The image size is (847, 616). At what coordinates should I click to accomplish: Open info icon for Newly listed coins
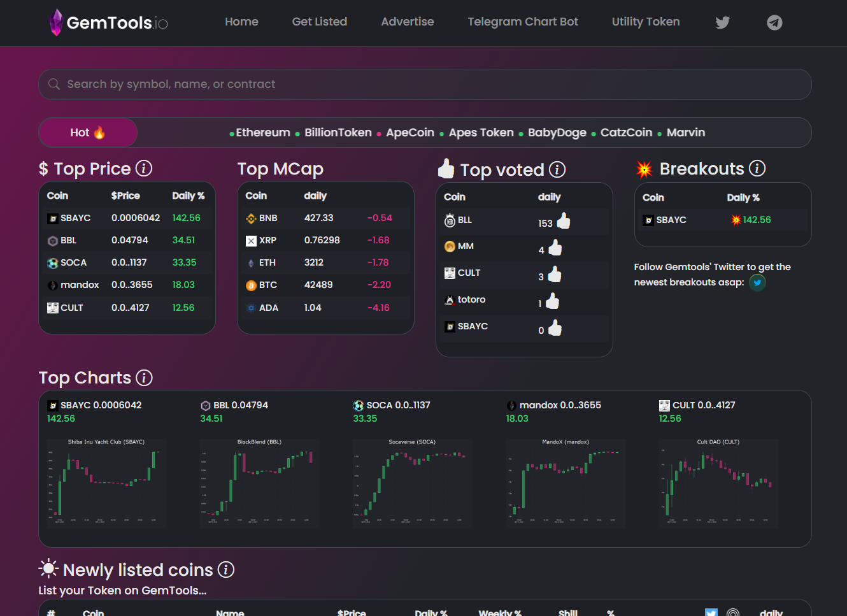click(226, 569)
